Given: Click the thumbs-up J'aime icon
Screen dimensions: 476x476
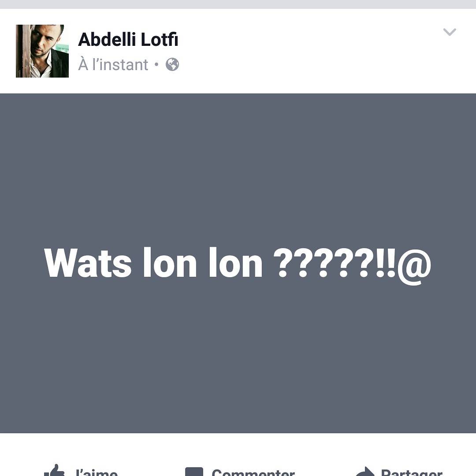Looking at the screenshot, I should [55, 471].
